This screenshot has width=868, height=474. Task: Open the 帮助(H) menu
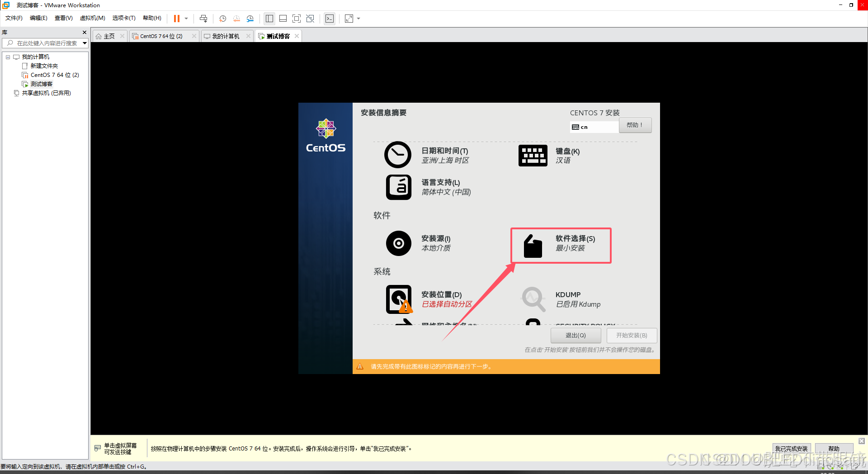pyautogui.click(x=152, y=18)
